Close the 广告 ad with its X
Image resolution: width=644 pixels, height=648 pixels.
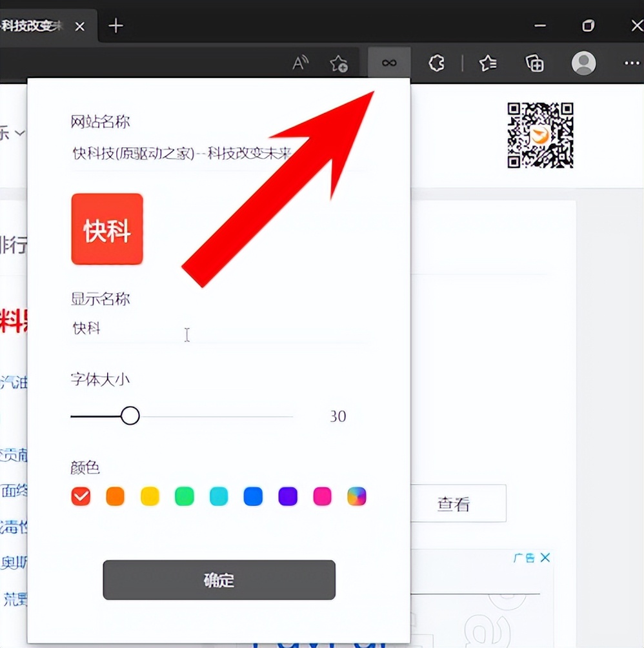coord(546,557)
